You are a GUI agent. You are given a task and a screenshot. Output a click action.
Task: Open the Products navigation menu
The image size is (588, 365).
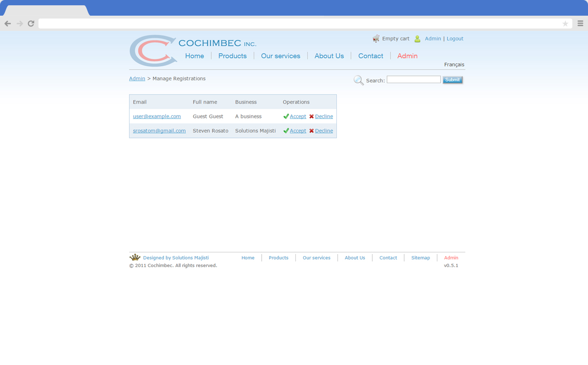click(x=232, y=56)
